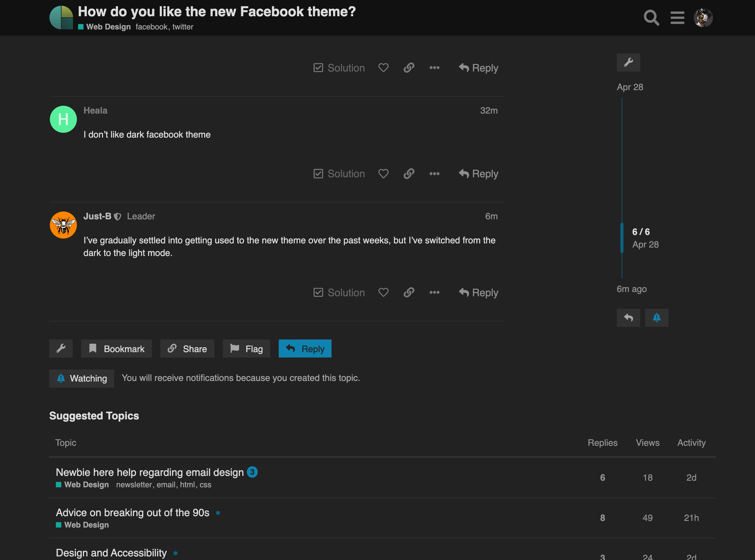
Task: Click the timeline reply arrow button
Action: pyautogui.click(x=628, y=318)
